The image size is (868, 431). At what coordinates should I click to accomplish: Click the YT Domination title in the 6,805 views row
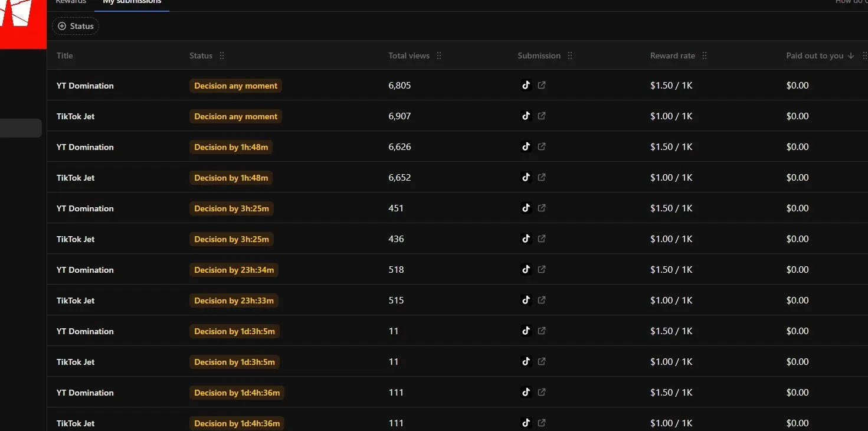click(85, 86)
